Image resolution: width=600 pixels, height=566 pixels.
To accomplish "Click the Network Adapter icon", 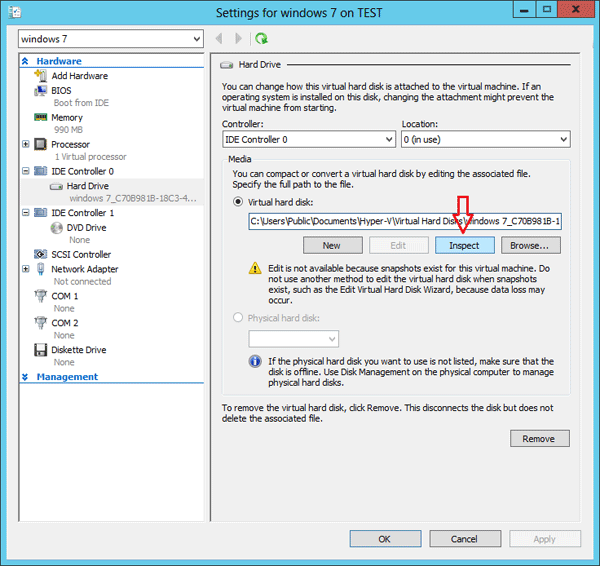I will tap(41, 269).
